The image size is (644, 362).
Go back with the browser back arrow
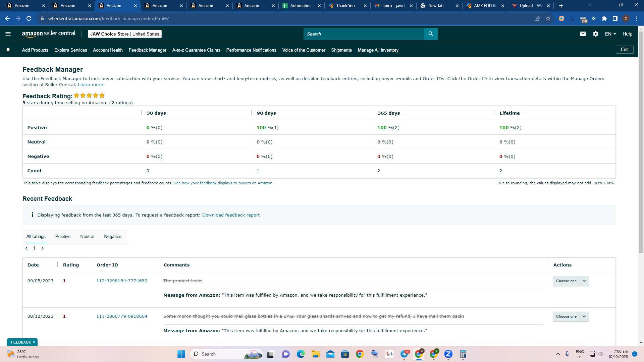tap(7, 18)
